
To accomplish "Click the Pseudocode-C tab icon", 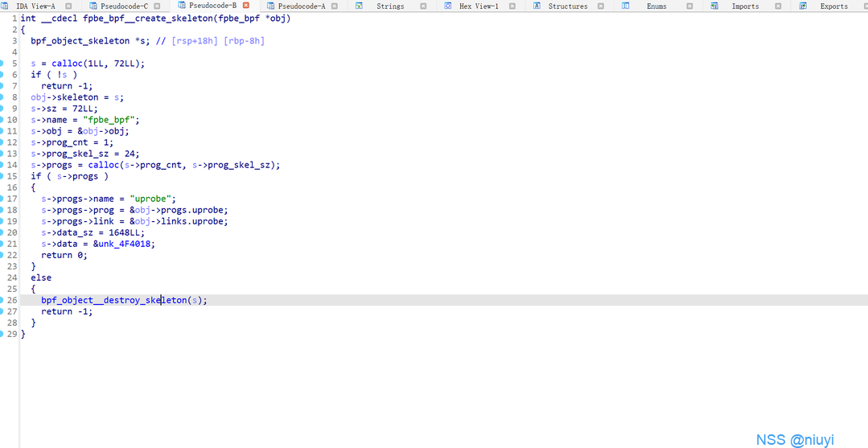I will [93, 6].
